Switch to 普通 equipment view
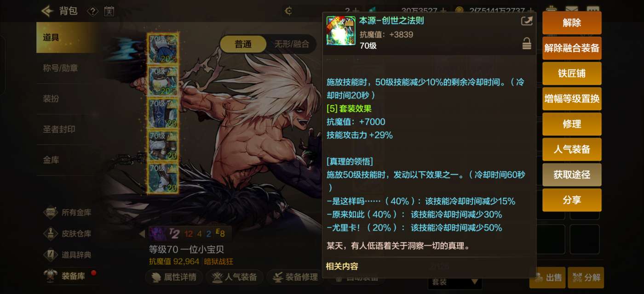The image size is (644, 294). click(x=243, y=44)
